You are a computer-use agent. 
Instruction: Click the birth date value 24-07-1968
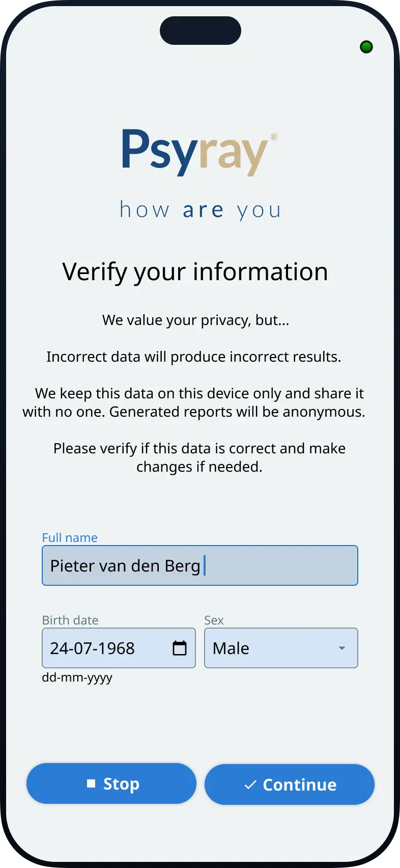[92, 648]
